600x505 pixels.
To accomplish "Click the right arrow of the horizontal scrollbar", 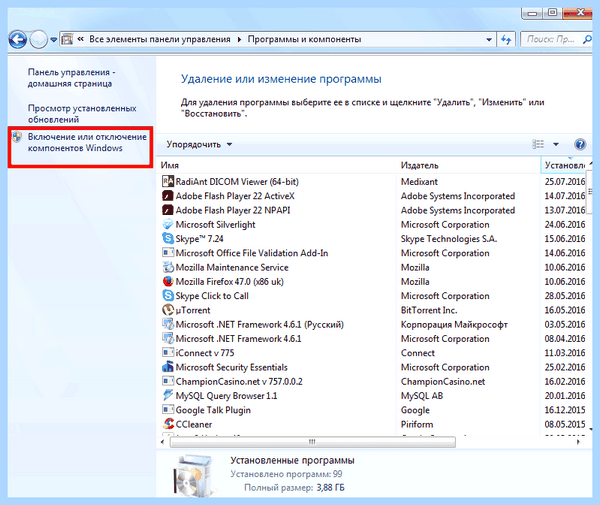I will tap(578, 442).
